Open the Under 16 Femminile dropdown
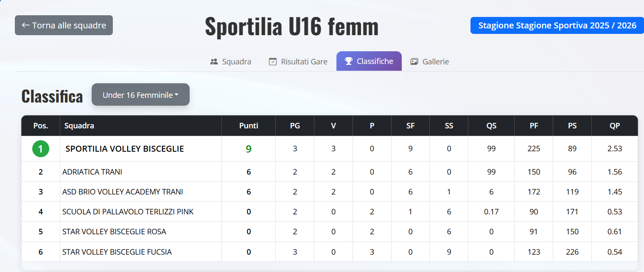 coord(140,95)
